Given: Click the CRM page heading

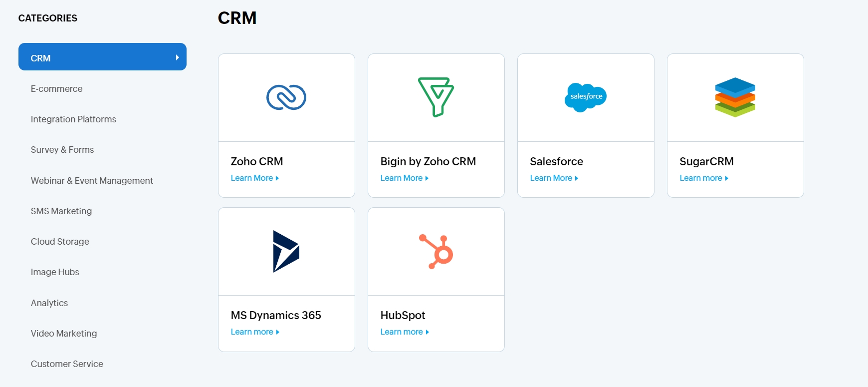Looking at the screenshot, I should pos(237,18).
